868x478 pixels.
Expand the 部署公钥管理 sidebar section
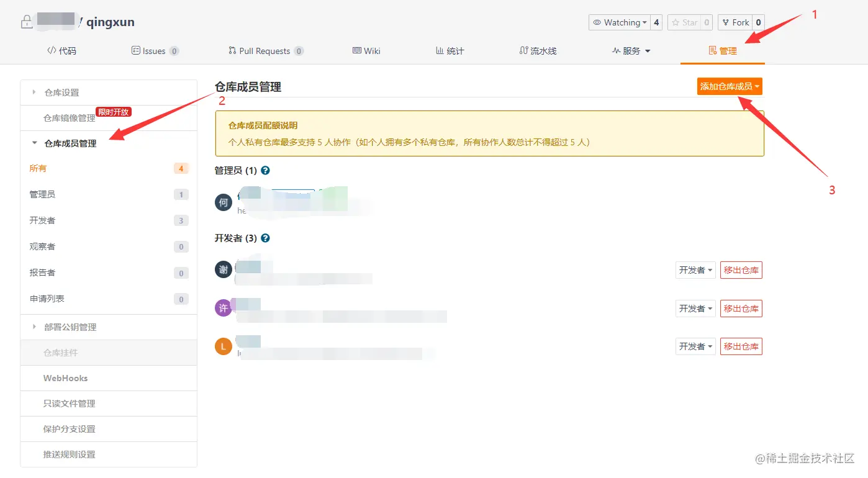(x=70, y=327)
